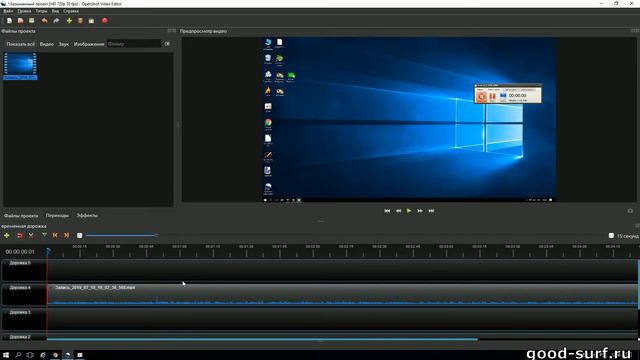Open the clip menu arrow on the mp4 clip
The image size is (640, 360).
click(51, 288)
